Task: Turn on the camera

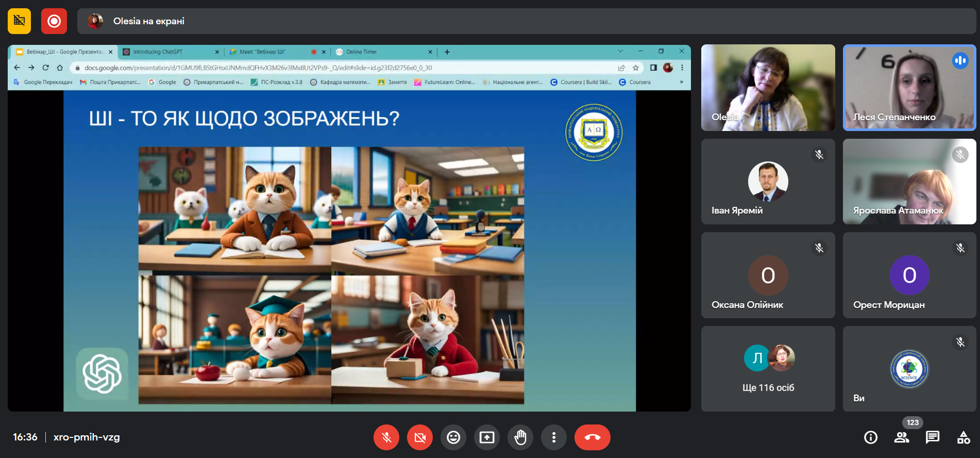Action: tap(420, 437)
